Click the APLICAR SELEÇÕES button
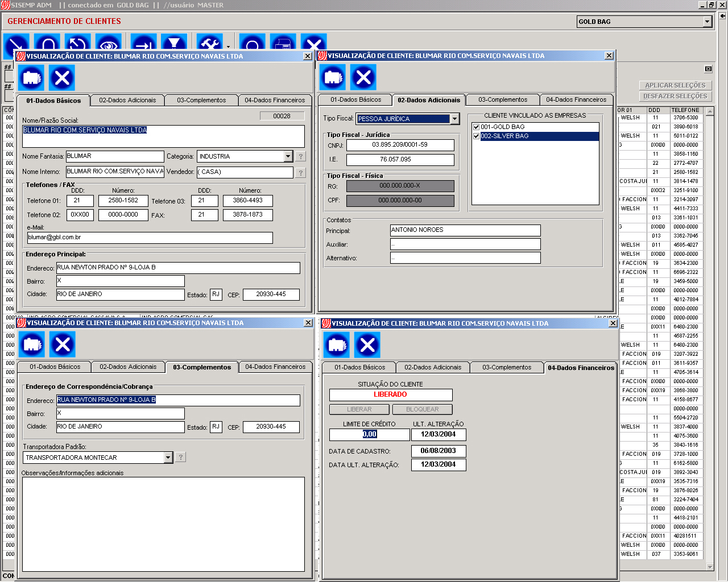The height and width of the screenshot is (582, 728). (675, 85)
